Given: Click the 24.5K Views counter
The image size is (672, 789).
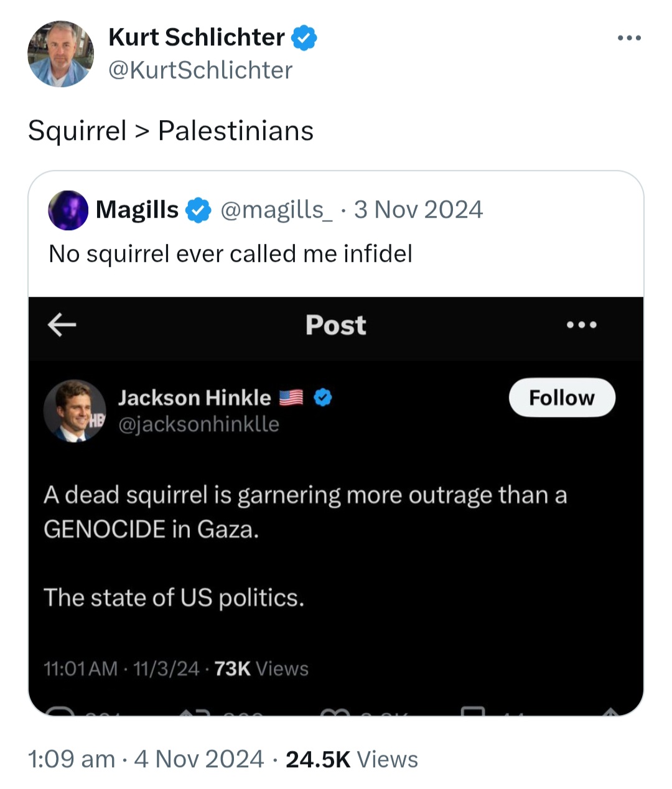Looking at the screenshot, I should (x=352, y=759).
